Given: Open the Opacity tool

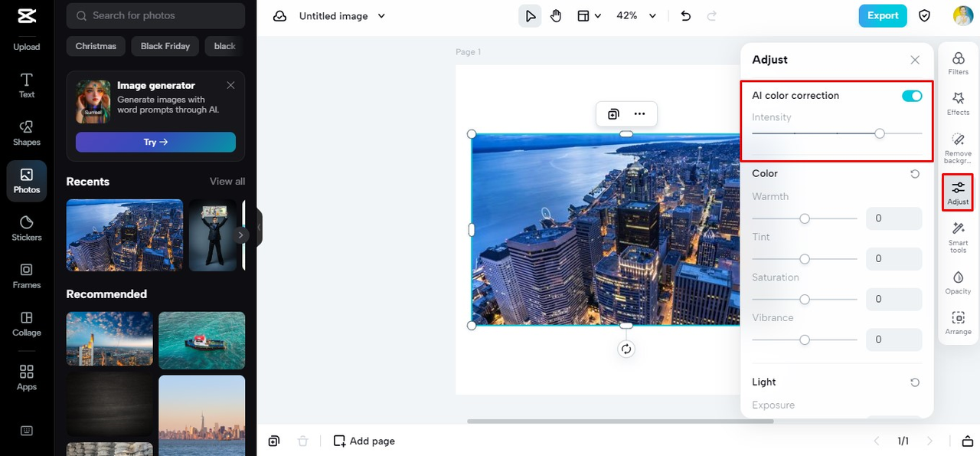Looking at the screenshot, I should 958,282.
